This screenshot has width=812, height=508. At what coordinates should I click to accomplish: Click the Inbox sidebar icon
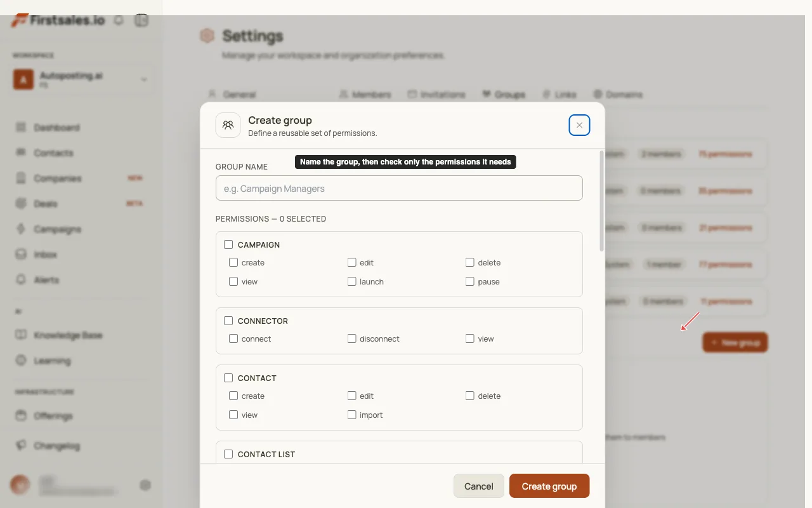pos(21,255)
